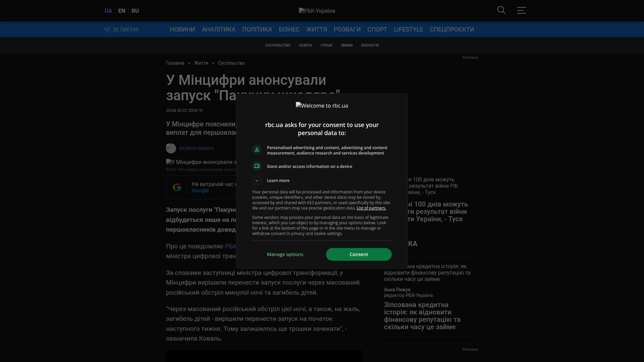Click the article date 20:04 30.07.2026

click(x=184, y=111)
